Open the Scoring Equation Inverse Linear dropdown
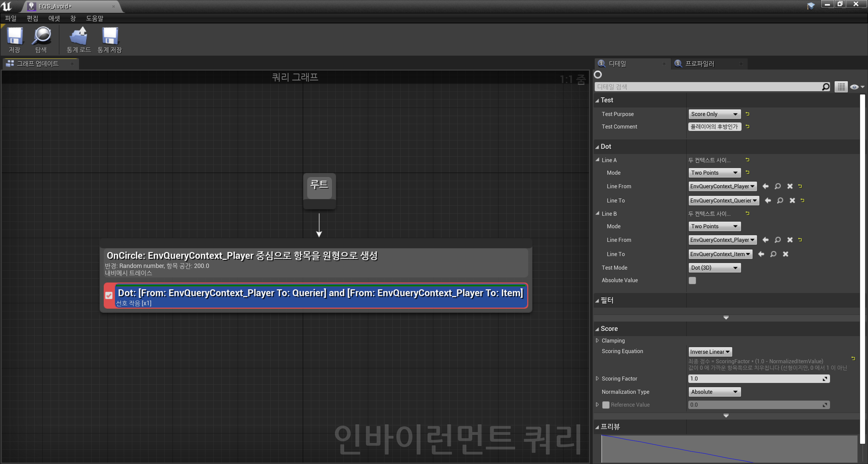This screenshot has height=464, width=868. pyautogui.click(x=710, y=352)
